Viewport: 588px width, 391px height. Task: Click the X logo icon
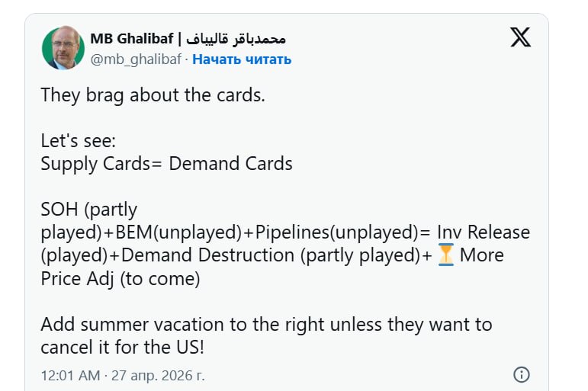click(x=520, y=37)
